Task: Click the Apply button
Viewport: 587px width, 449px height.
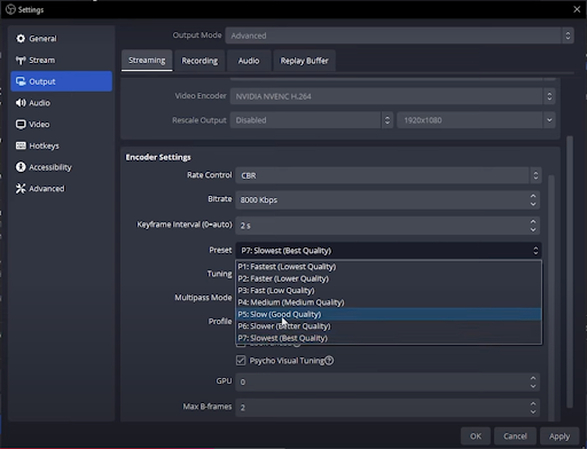Action: 559,436
